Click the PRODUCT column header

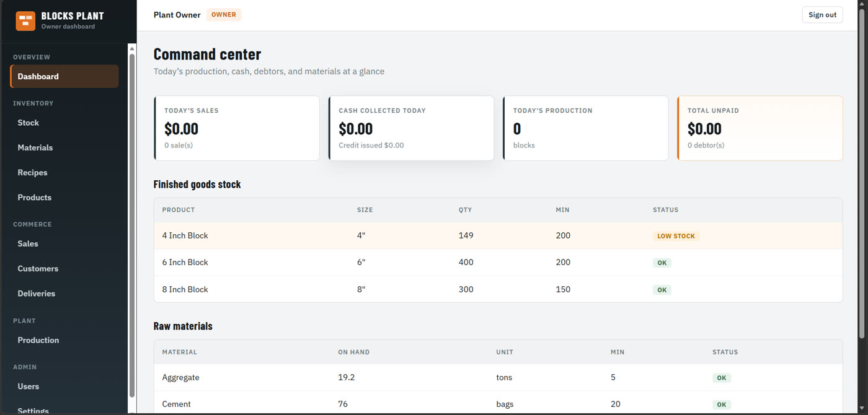click(x=179, y=210)
